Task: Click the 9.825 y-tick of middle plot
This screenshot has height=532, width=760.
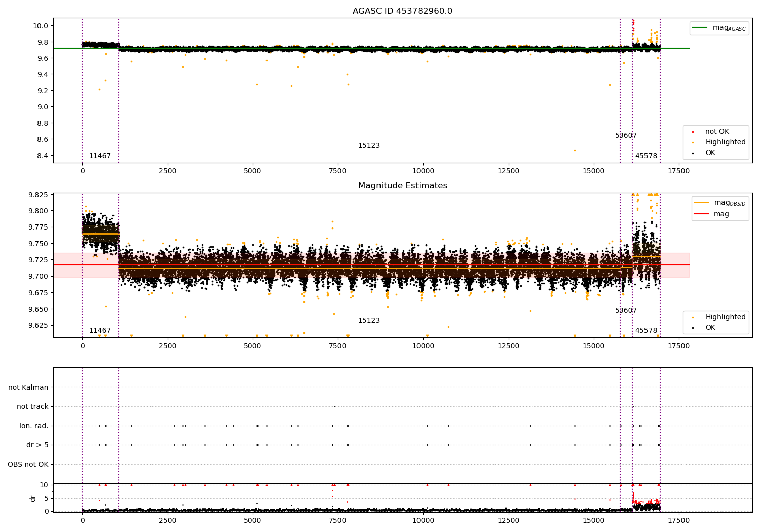Action: tap(38, 195)
